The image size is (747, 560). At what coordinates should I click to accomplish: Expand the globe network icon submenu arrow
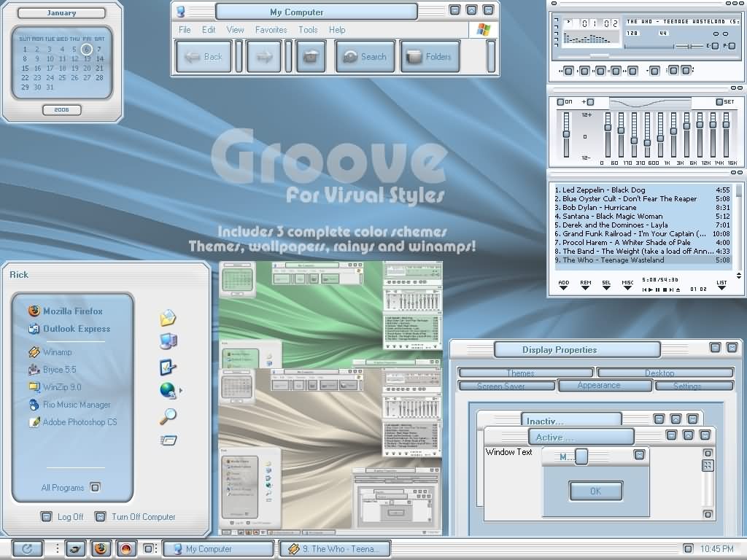coord(181,391)
